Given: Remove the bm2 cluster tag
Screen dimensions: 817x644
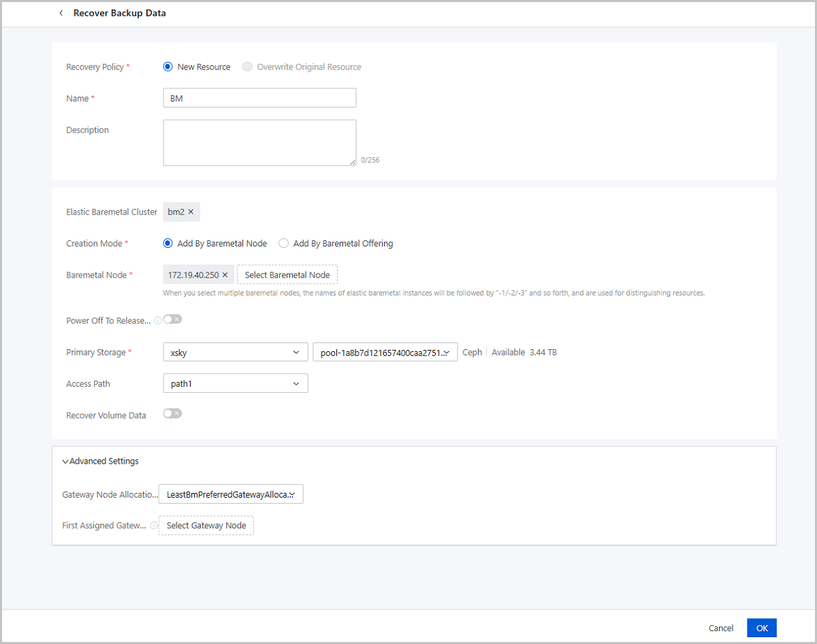Looking at the screenshot, I should (x=191, y=212).
